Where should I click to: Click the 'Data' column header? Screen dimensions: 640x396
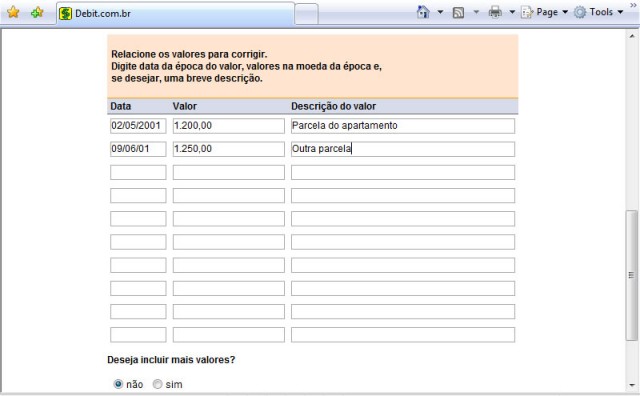[121, 106]
